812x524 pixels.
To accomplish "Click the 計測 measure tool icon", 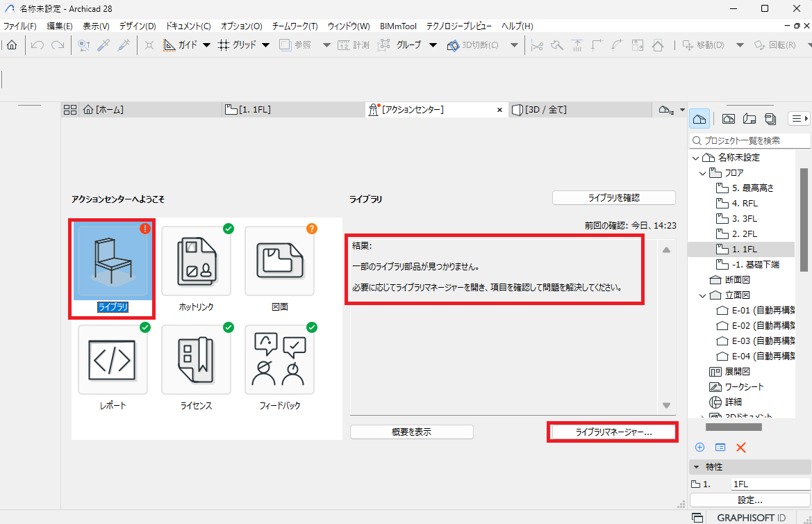I will [x=344, y=45].
